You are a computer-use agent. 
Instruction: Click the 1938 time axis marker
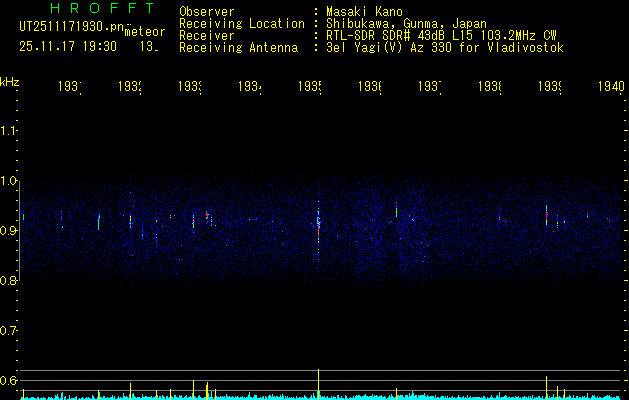tap(490, 86)
